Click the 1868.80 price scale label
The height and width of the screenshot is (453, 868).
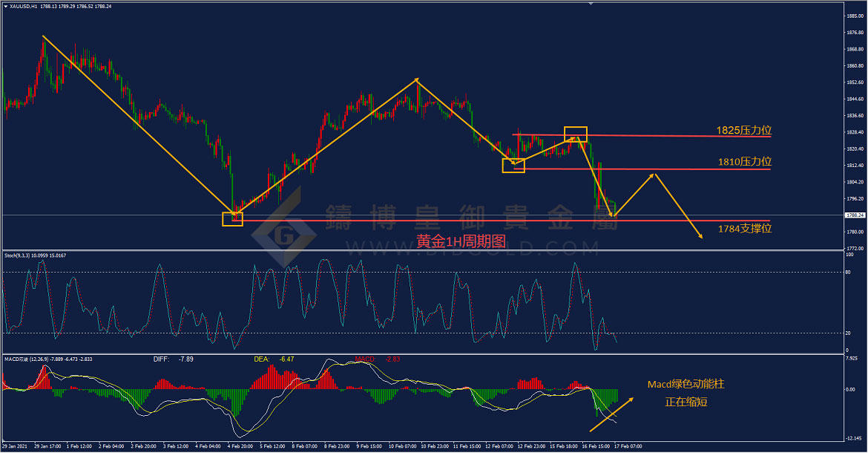(x=855, y=49)
